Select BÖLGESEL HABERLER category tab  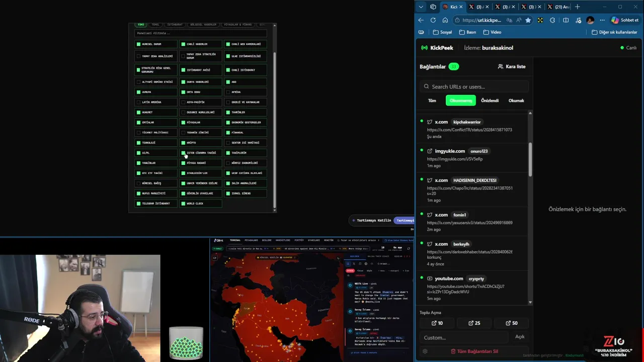click(203, 25)
